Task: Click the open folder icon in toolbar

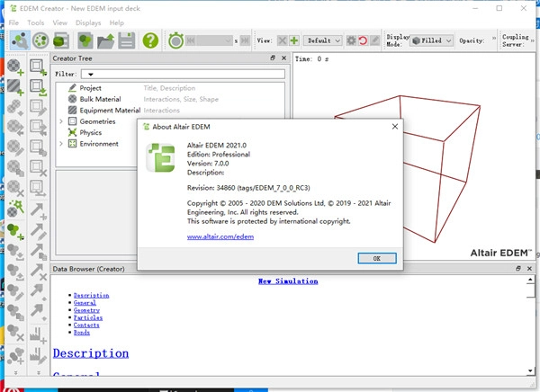Action: [105, 40]
